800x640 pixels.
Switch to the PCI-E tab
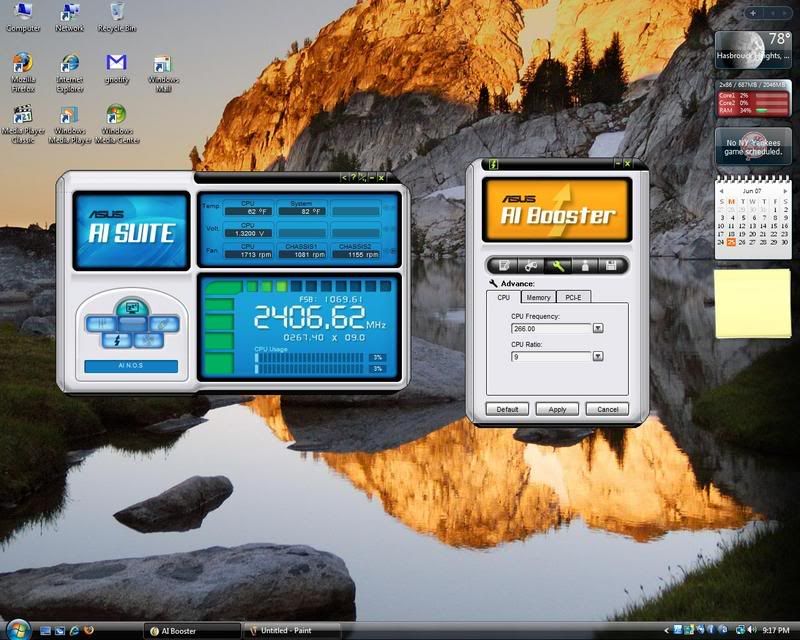(573, 297)
